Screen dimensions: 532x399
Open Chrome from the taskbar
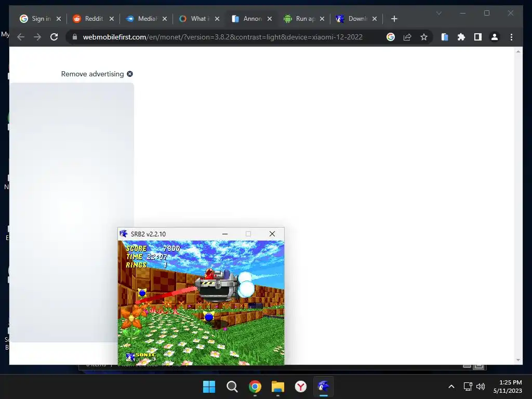(x=255, y=387)
